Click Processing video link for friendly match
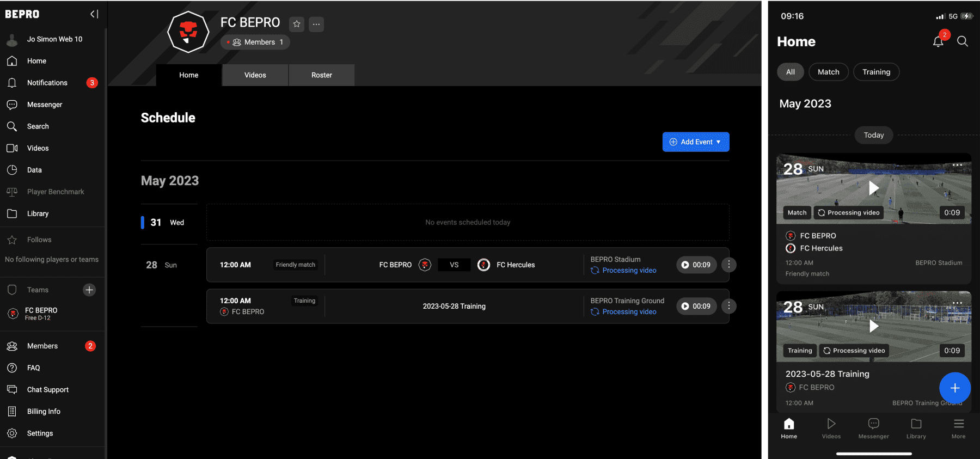Screen dimensions: 980x459 point(623,270)
